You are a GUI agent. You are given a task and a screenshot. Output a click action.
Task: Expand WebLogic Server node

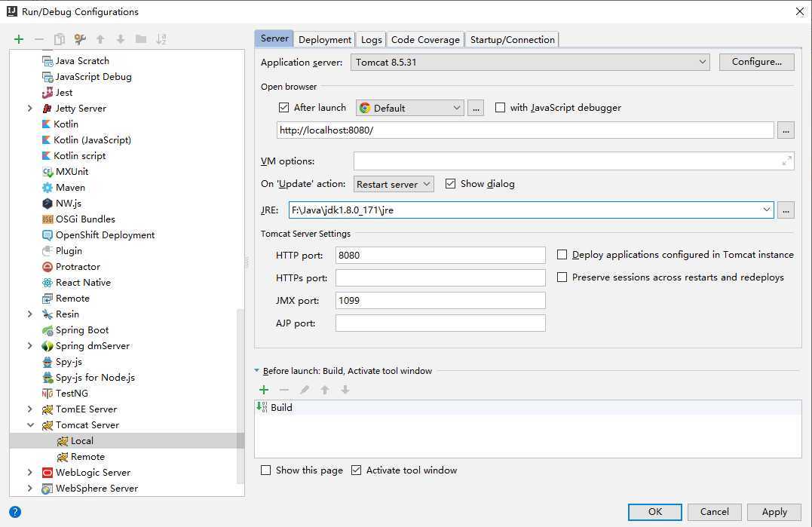[x=30, y=473]
